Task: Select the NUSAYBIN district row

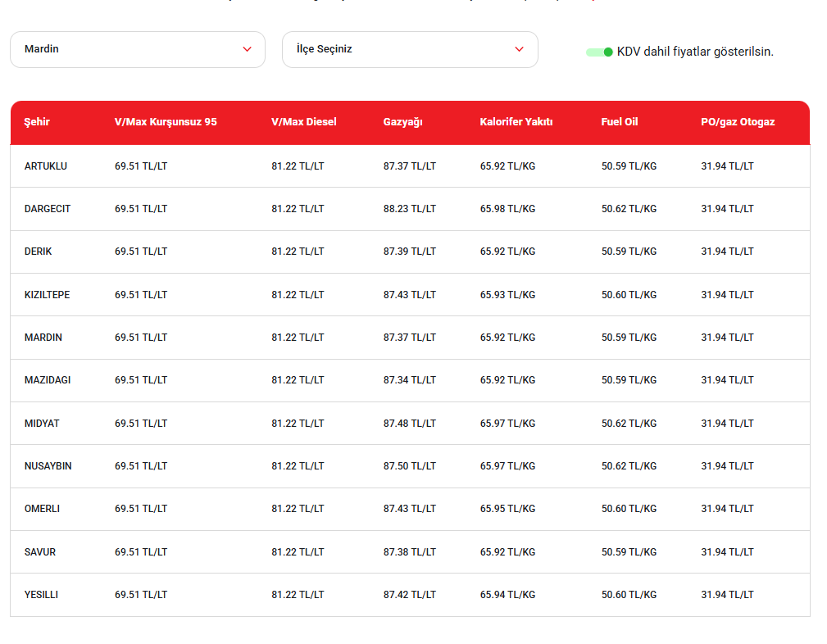Action: [x=410, y=466]
